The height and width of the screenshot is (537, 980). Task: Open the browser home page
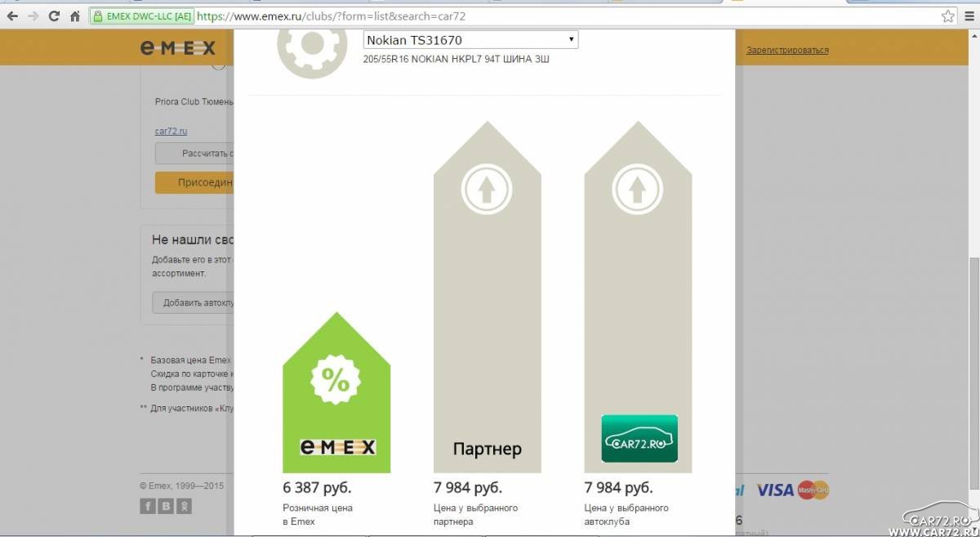pyautogui.click(x=75, y=16)
